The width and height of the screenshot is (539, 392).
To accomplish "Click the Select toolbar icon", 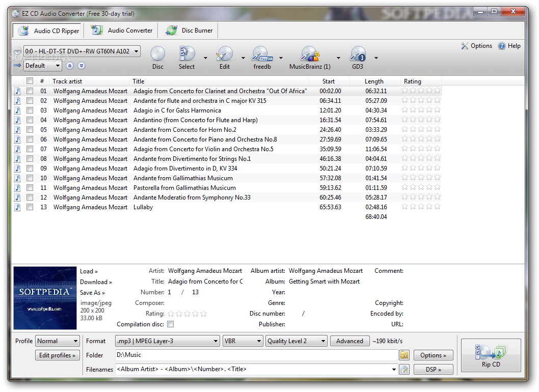I will pyautogui.click(x=186, y=54).
